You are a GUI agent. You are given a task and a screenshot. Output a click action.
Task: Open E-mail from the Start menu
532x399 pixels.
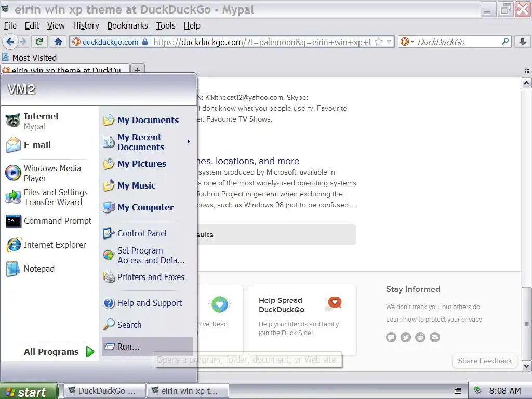[x=49, y=145]
